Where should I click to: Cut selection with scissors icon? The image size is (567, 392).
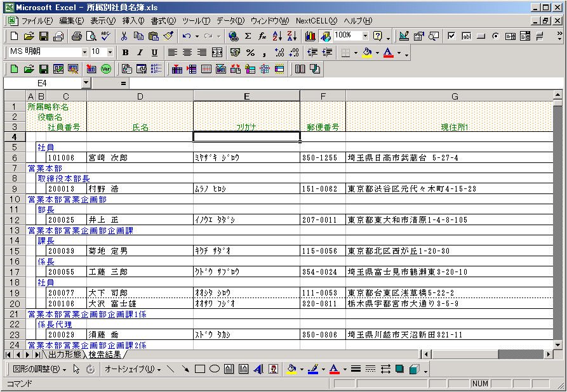pos(124,36)
